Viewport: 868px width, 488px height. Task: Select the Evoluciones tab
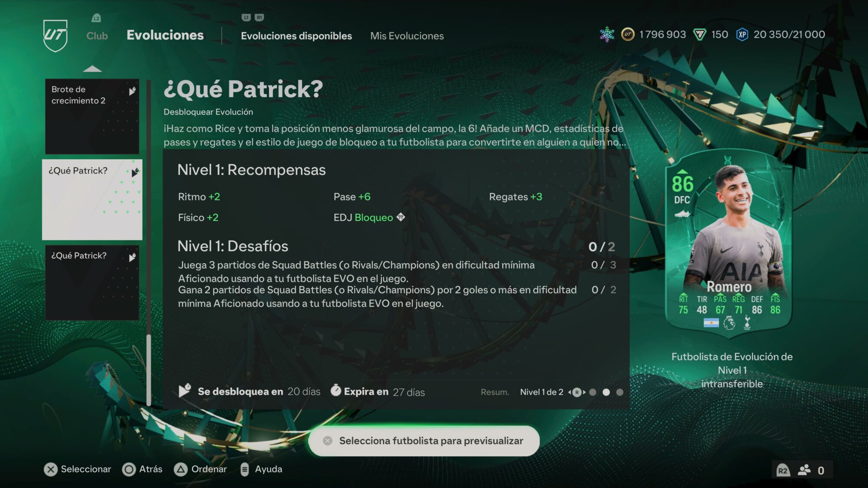tap(165, 35)
